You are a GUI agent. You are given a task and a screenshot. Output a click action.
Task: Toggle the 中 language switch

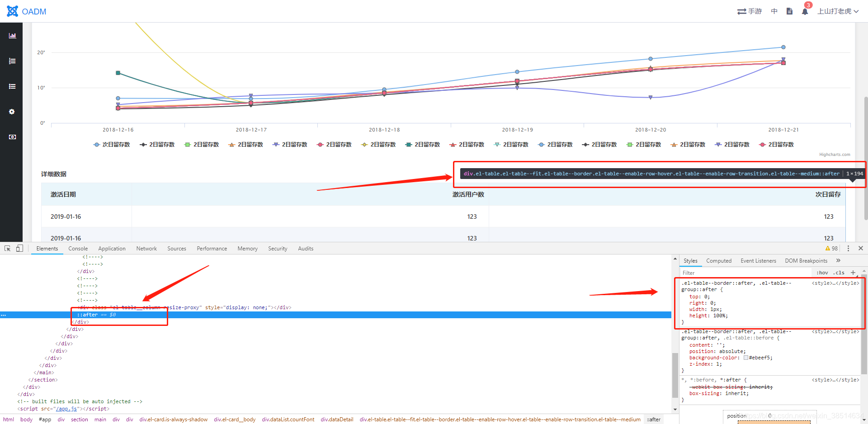774,11
